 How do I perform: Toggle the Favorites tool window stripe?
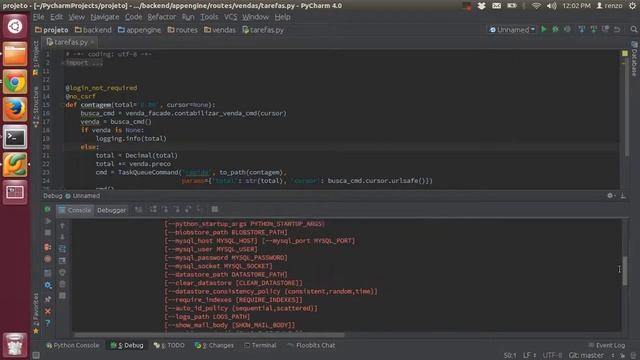tap(36, 312)
